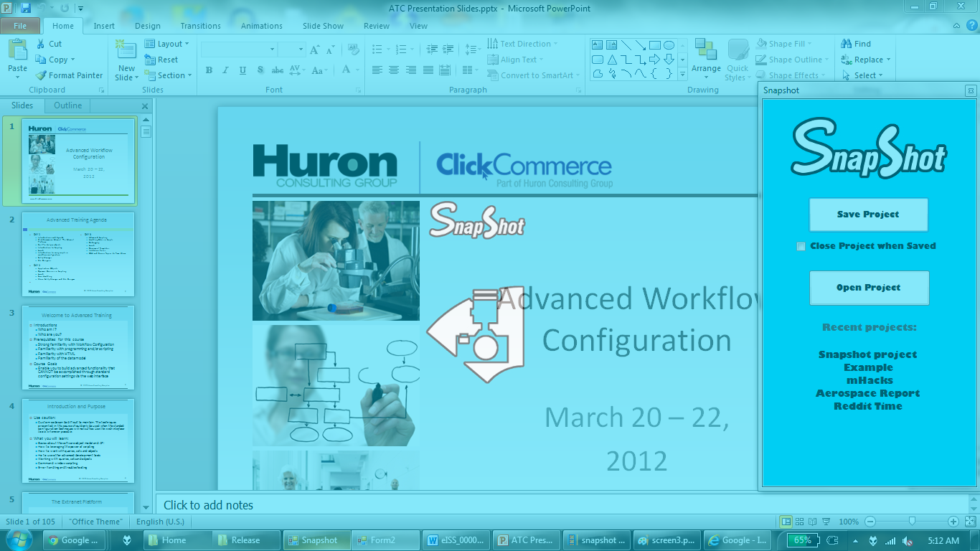The image size is (980, 551).
Task: Switch to the Outline pane tab
Action: [x=68, y=105]
